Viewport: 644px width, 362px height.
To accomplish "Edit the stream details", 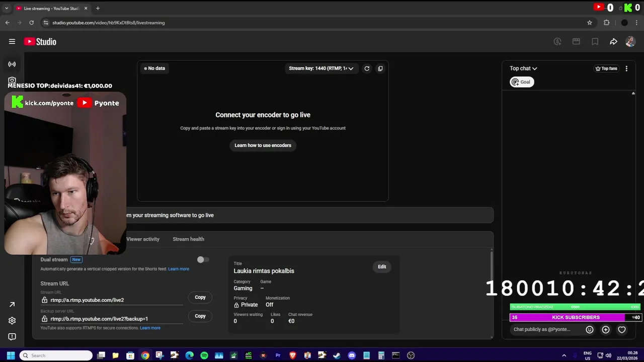I will coord(382,267).
